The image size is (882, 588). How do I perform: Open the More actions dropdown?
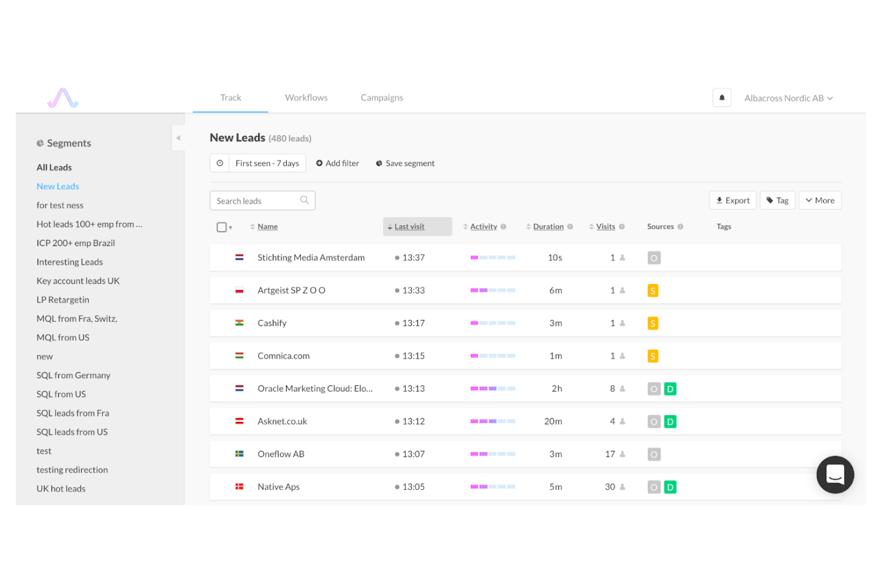[820, 200]
